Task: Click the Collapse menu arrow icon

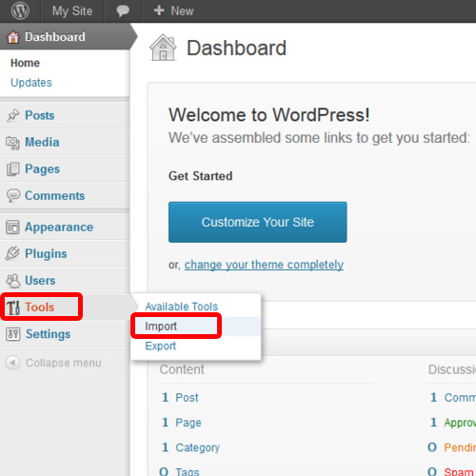Action: (12, 363)
